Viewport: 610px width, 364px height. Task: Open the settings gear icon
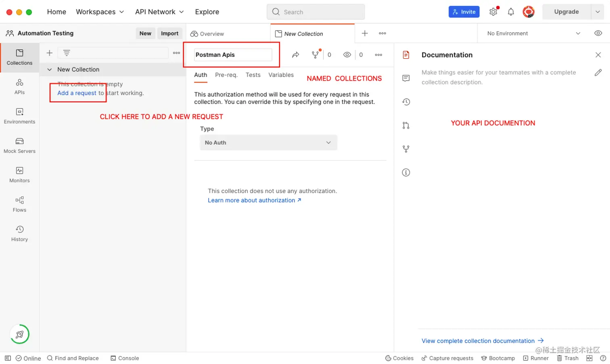[x=493, y=12]
